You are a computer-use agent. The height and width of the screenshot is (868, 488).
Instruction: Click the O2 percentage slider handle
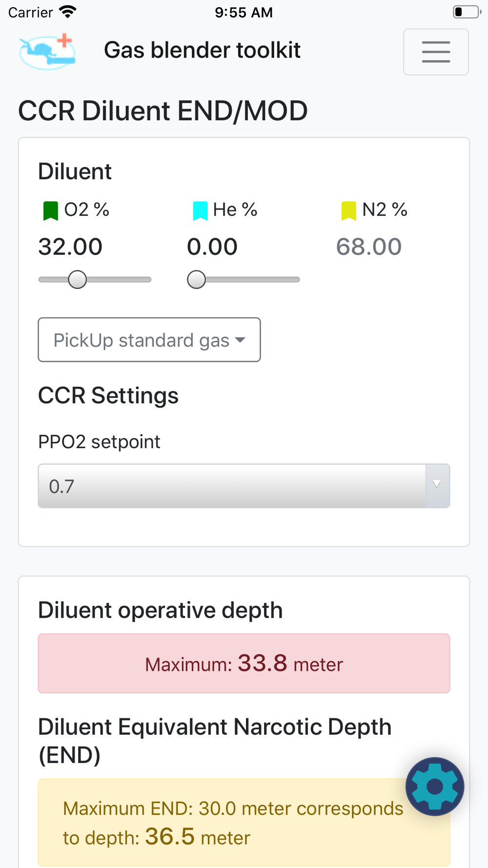pyautogui.click(x=77, y=280)
